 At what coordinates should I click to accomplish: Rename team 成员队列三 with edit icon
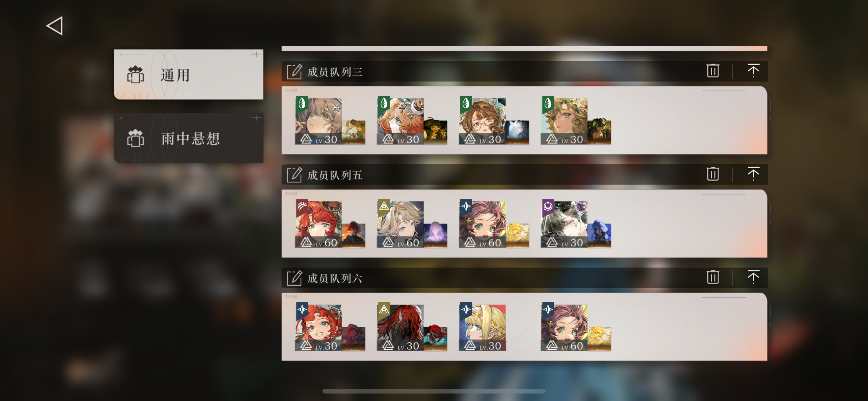294,72
